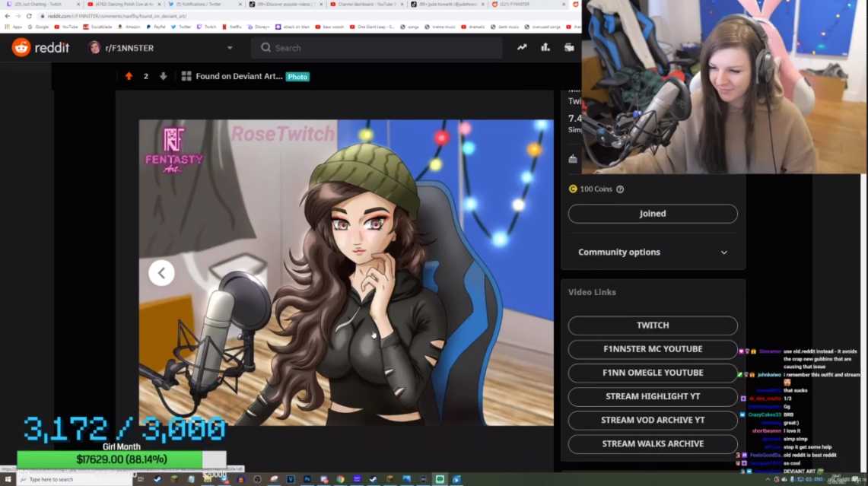Image resolution: width=868 pixels, height=486 pixels.
Task: Open the Amazon bookmark
Action: click(x=129, y=27)
